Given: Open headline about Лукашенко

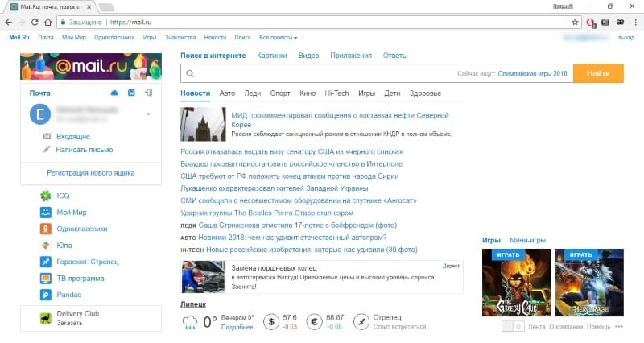Looking at the screenshot, I should coord(275,188).
